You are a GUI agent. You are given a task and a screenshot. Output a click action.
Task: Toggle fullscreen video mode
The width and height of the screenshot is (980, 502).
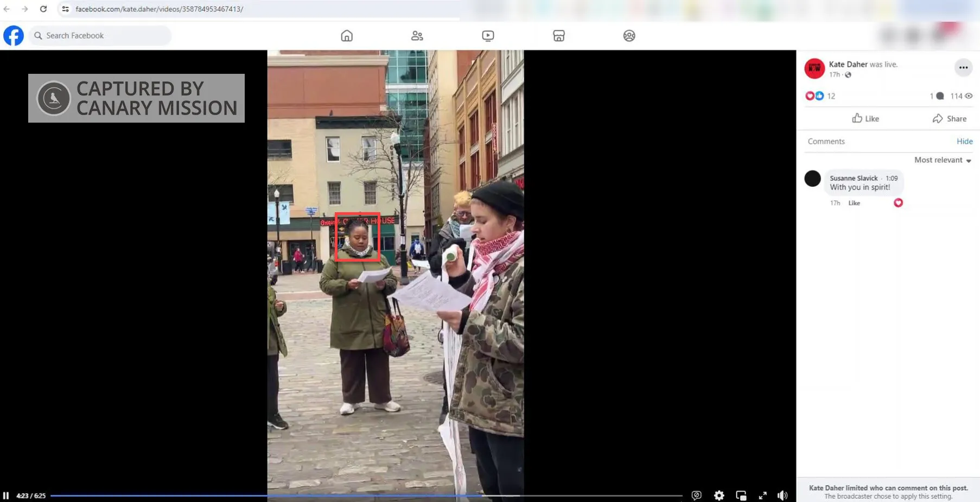coord(762,495)
